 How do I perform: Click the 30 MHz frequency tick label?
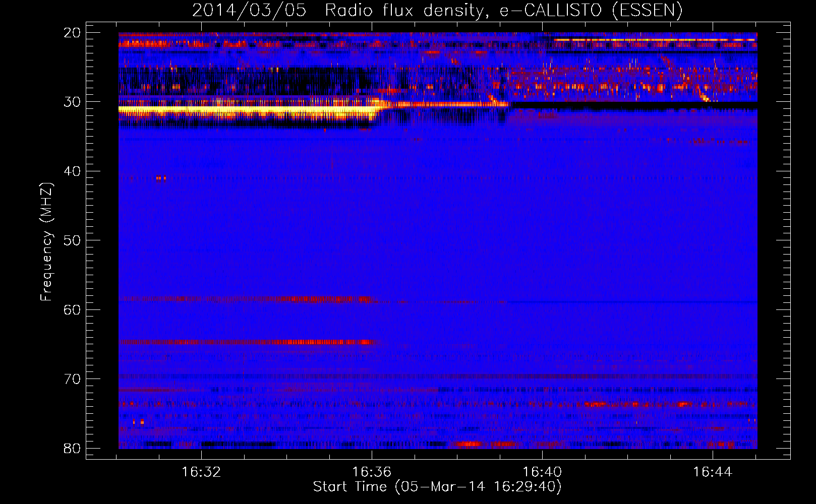point(72,102)
